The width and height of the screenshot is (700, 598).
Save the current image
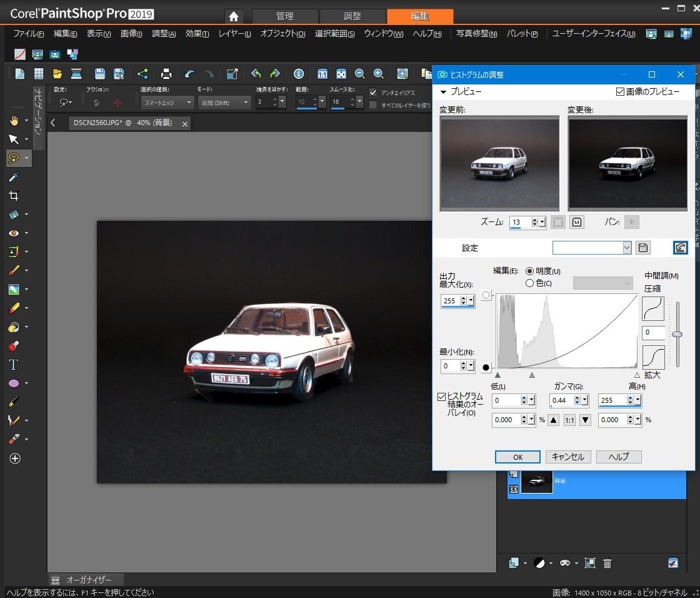(x=100, y=74)
